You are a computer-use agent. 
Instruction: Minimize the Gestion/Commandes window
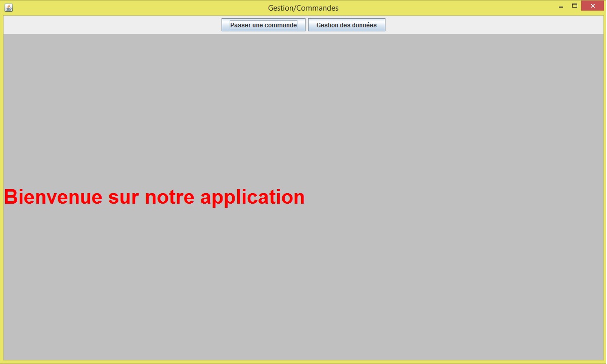click(561, 6)
